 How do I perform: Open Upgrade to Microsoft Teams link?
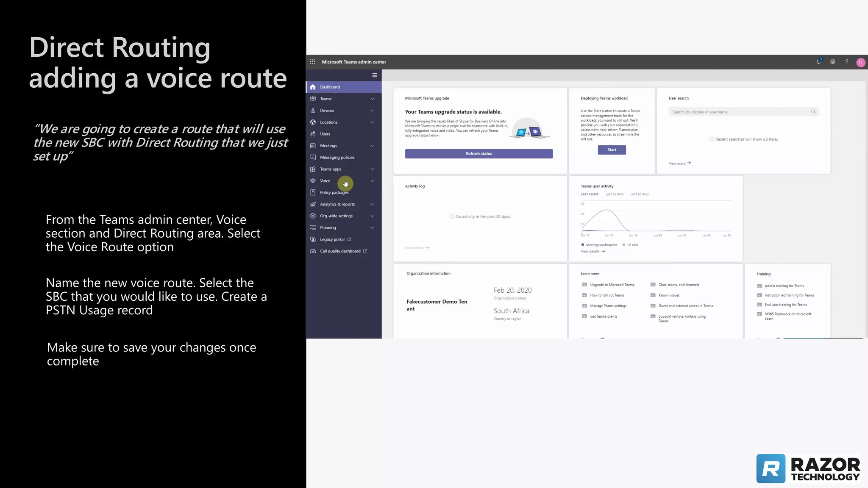(612, 285)
